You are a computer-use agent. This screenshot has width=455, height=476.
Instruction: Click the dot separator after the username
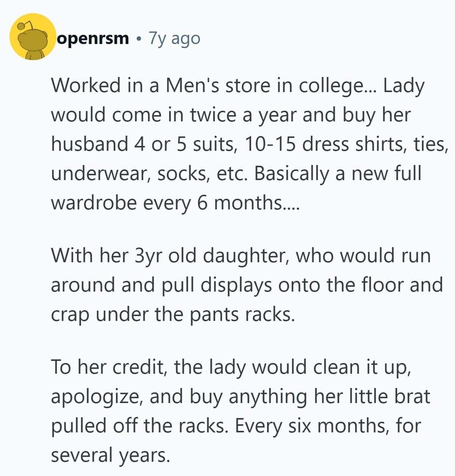tap(140, 39)
